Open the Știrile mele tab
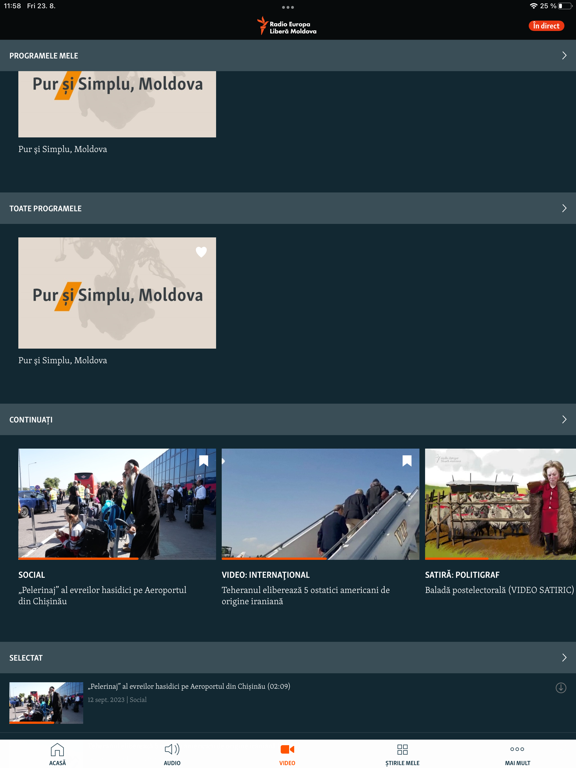Viewport: 576px width, 768px height. [402, 753]
